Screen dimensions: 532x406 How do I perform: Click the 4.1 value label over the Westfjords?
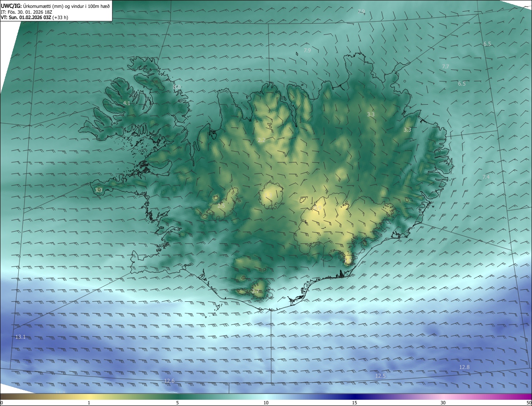(x=126, y=103)
